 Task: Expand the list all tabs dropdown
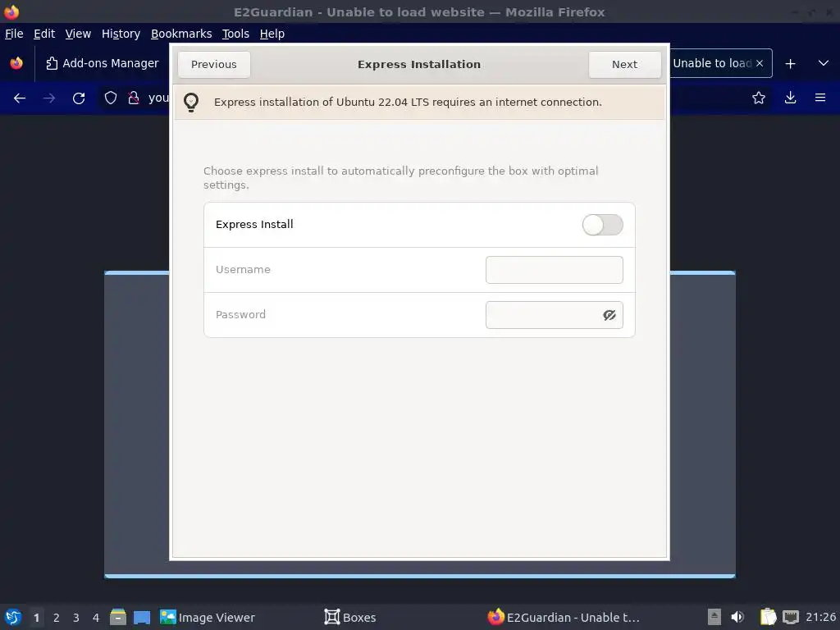click(x=824, y=63)
